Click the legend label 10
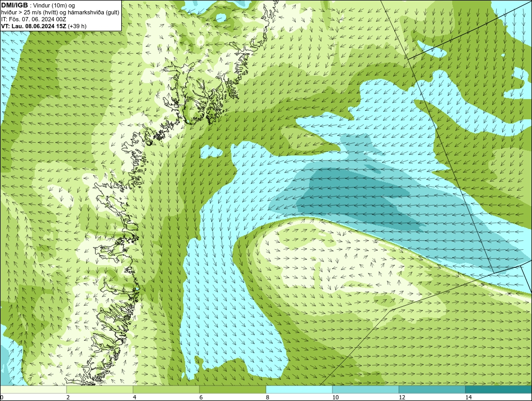This screenshot has width=532, height=401. [x=335, y=398]
